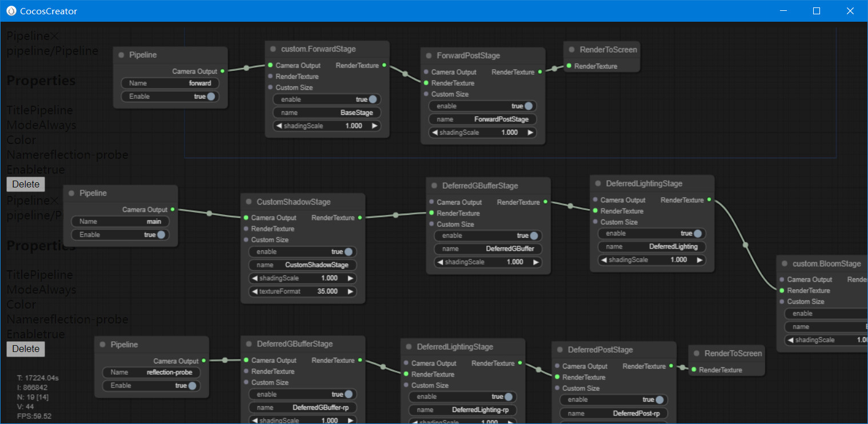
Task: Click wire midpoint between main Pipeline and CustomShadowStage
Action: [209, 214]
